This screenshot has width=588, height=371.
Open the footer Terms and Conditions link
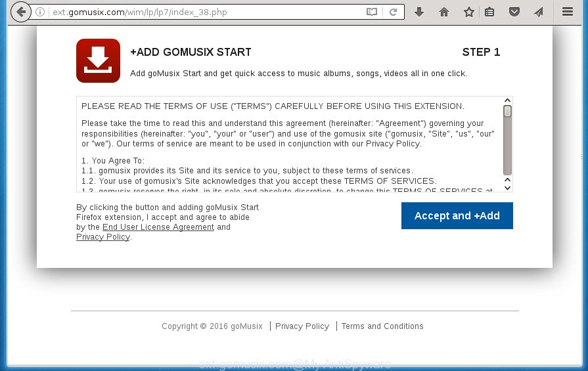click(382, 326)
